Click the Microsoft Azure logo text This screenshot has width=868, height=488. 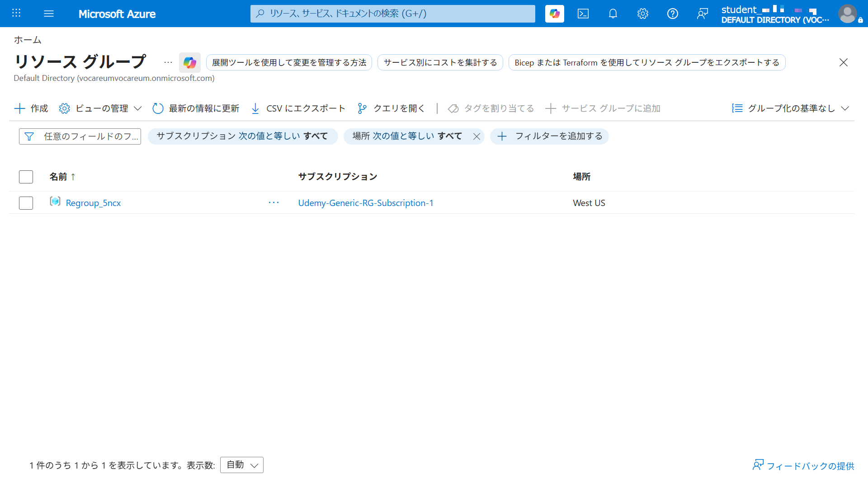pyautogui.click(x=117, y=14)
